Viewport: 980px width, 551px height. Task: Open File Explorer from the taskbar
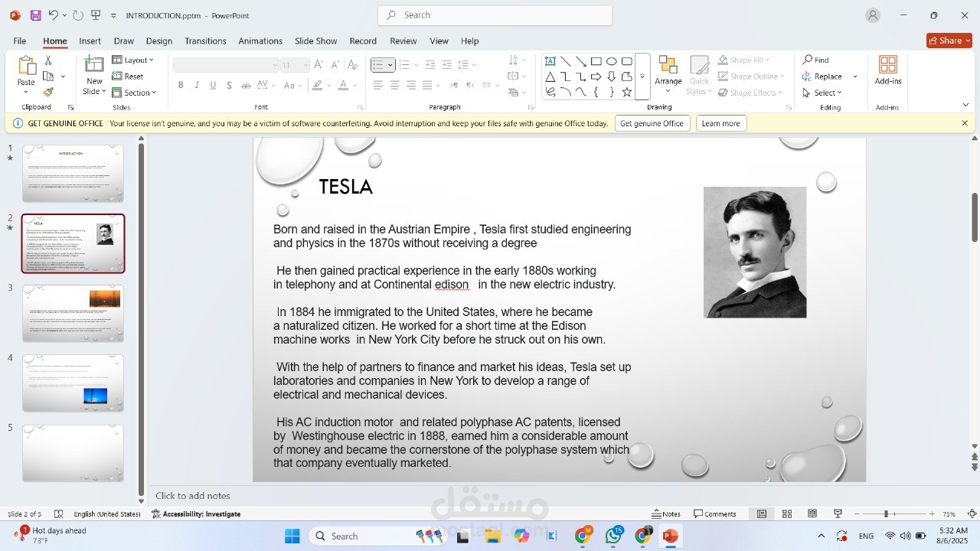pos(492,536)
